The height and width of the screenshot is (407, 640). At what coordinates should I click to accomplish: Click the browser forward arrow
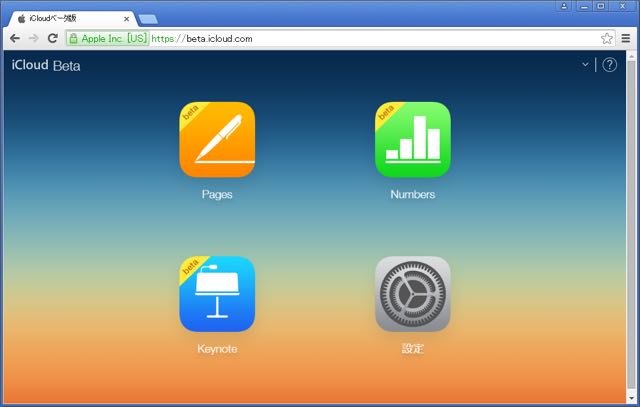click(x=33, y=38)
